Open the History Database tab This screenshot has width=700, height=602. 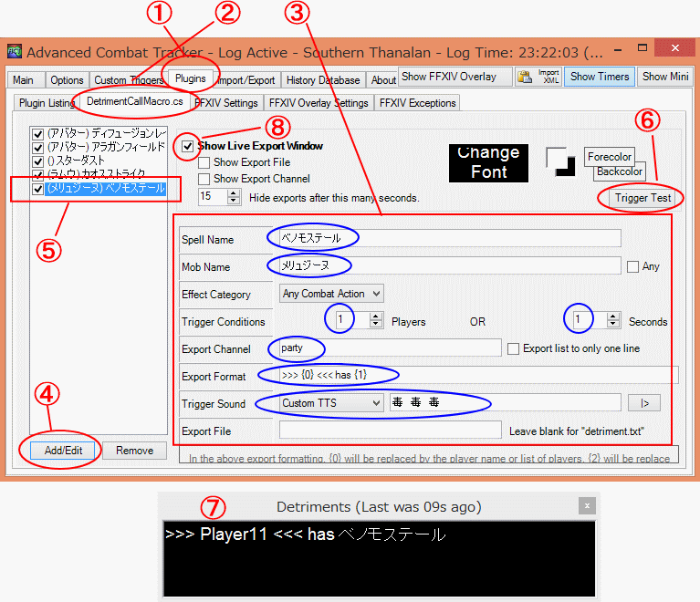click(323, 80)
